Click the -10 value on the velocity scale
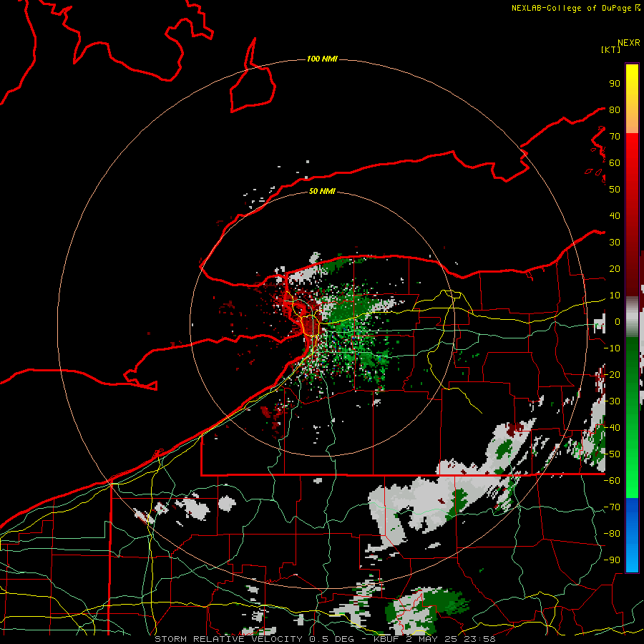644x644 pixels. pos(612,348)
